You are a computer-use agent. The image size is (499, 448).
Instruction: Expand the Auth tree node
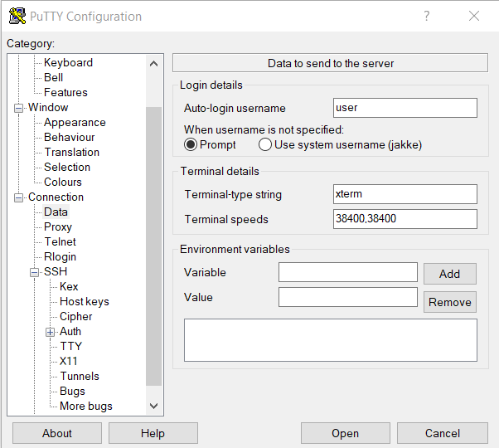point(51,332)
